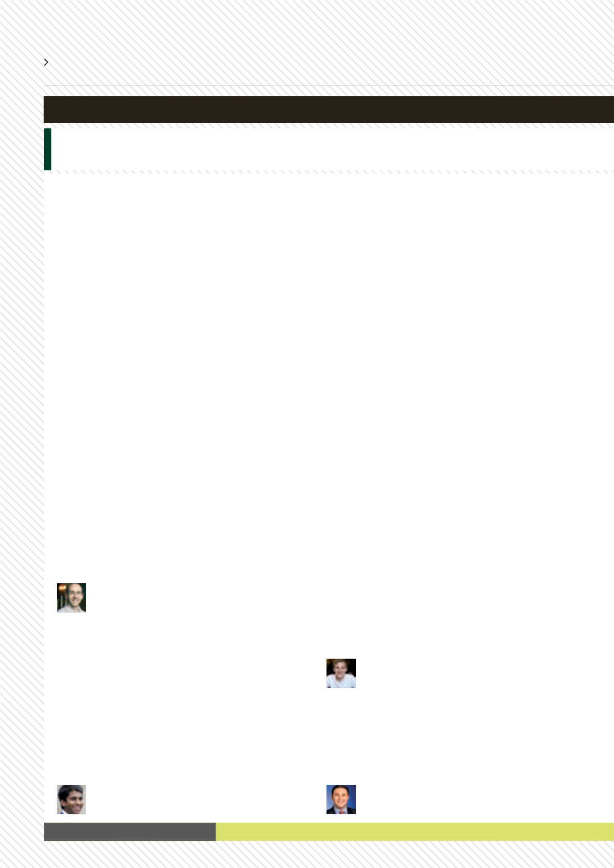Viewport: 614px width, 868px height.
Task: Click the gray footer bar segment
Action: (130, 832)
